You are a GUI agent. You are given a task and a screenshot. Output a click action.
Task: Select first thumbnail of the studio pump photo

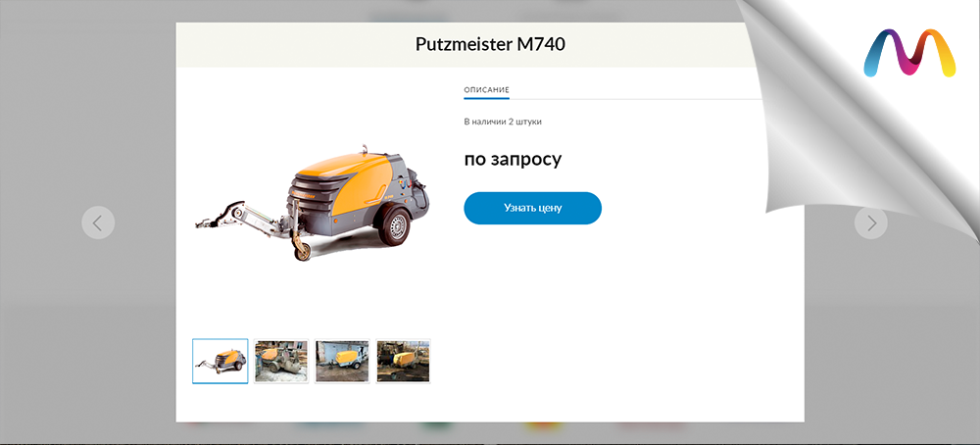[x=220, y=361]
